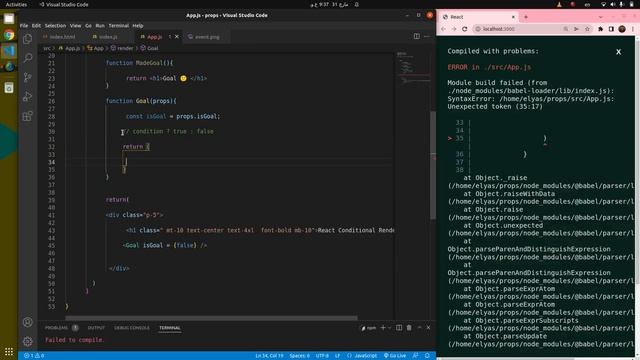Open Accounts menu in activity bar
Viewport: 640px width, 360px height.
click(28, 322)
